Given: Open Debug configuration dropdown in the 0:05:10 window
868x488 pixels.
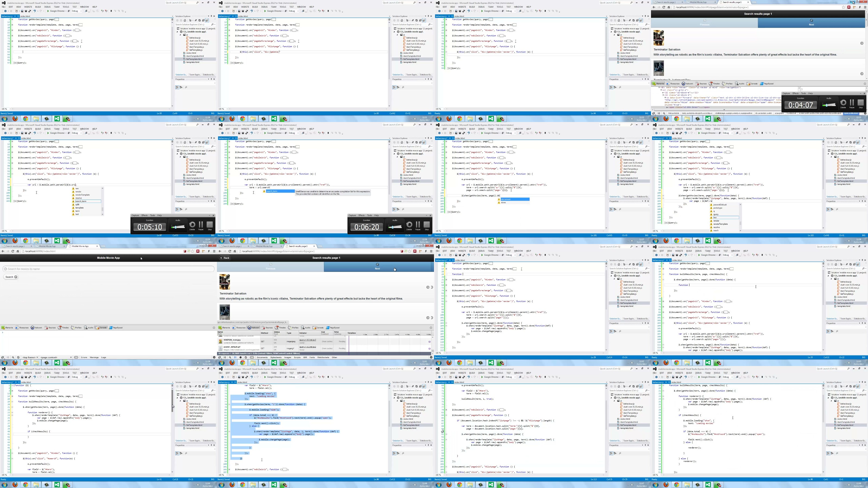Looking at the screenshot, I should tap(77, 133).
